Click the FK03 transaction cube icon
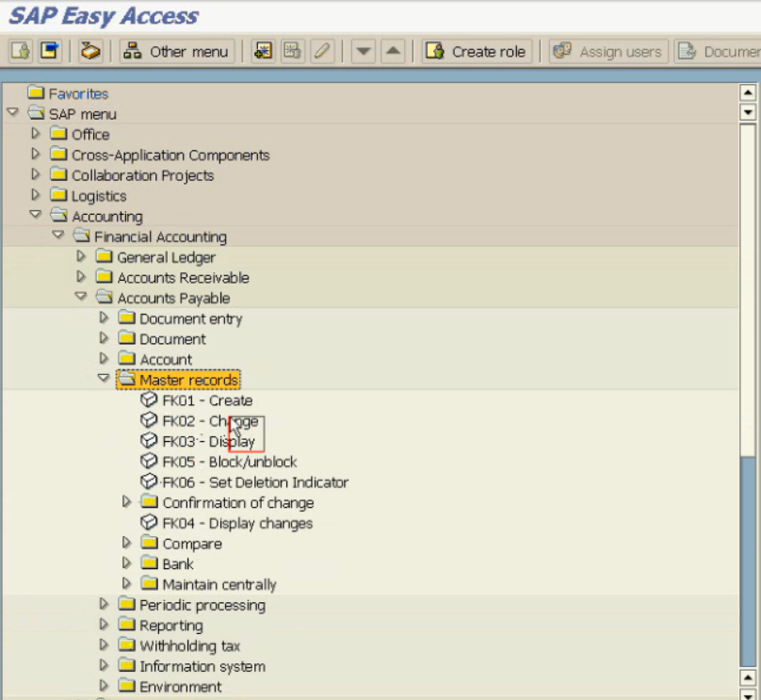Screen dimensions: 761x700 [149, 440]
